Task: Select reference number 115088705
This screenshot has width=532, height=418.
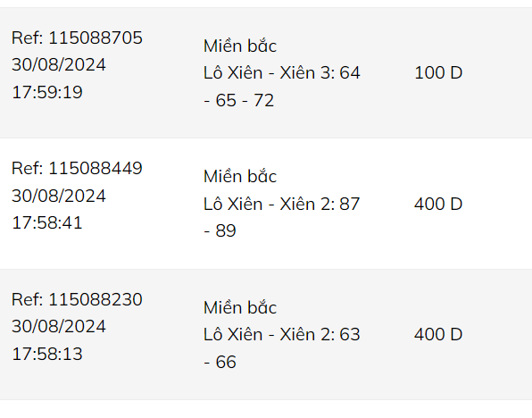Action: [77, 38]
